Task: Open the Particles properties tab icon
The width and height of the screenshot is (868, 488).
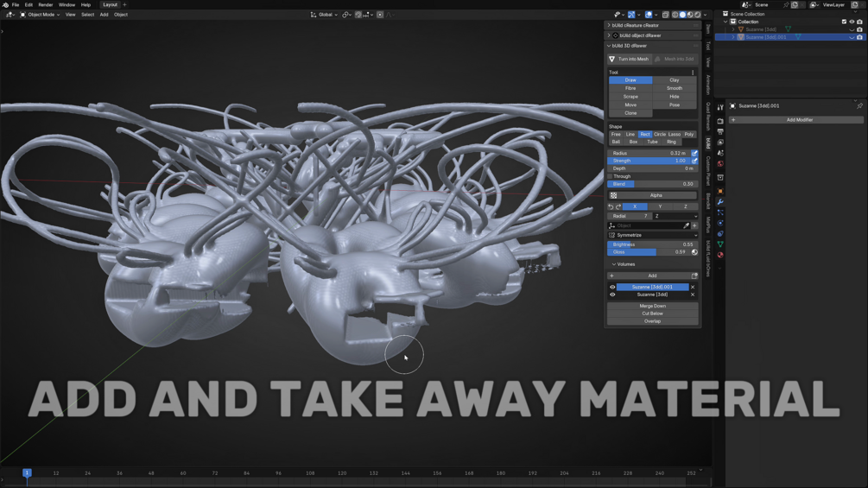Action: (x=720, y=212)
